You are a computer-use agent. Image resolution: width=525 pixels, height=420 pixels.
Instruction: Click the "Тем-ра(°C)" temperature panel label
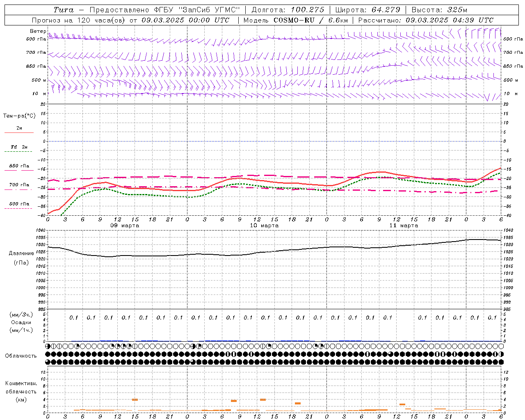tap(19, 116)
